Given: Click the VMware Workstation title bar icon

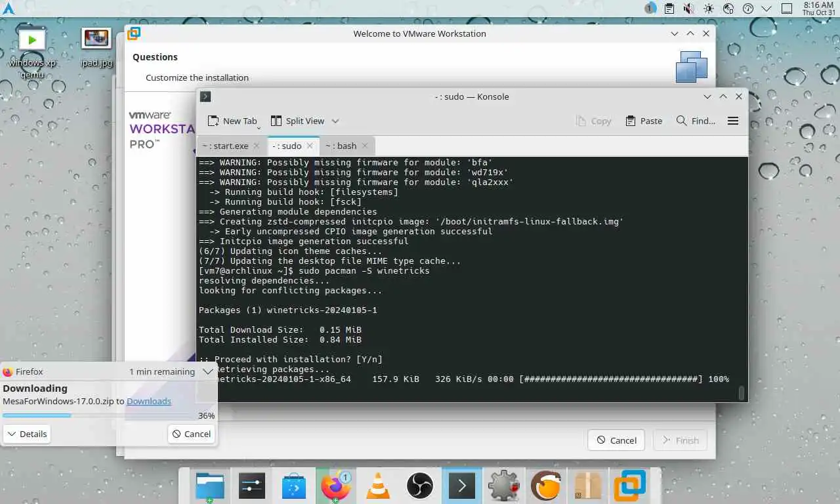Looking at the screenshot, I should coord(134,33).
